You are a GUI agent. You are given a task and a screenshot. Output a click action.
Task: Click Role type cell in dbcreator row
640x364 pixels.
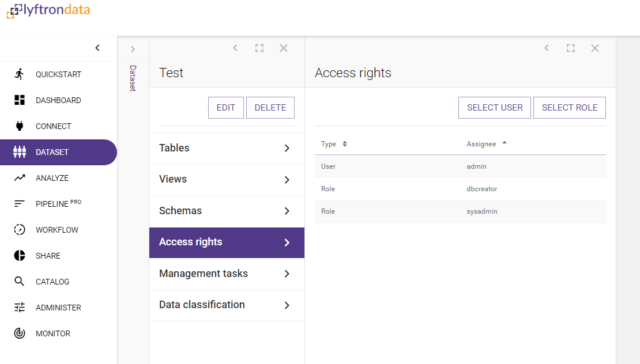[327, 189]
